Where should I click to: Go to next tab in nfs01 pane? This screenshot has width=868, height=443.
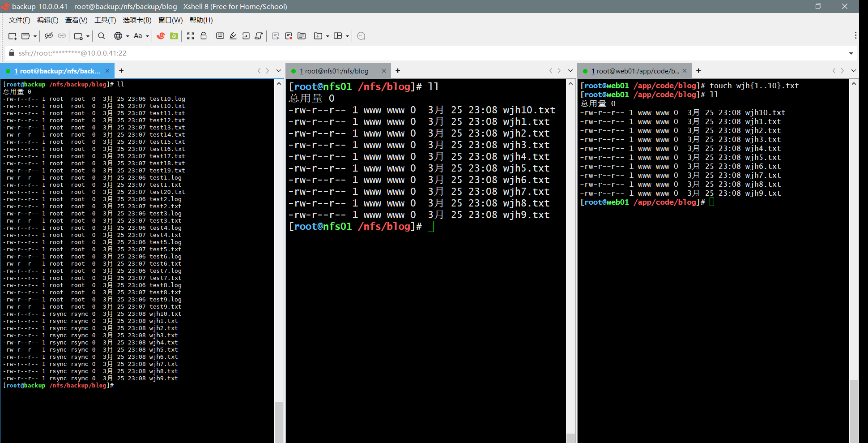click(559, 71)
